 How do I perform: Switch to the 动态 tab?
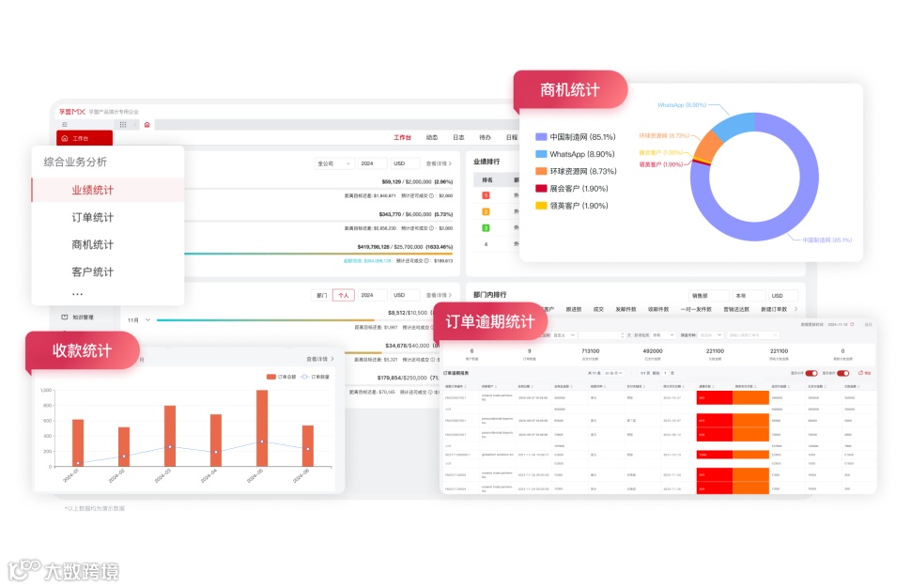(432, 138)
